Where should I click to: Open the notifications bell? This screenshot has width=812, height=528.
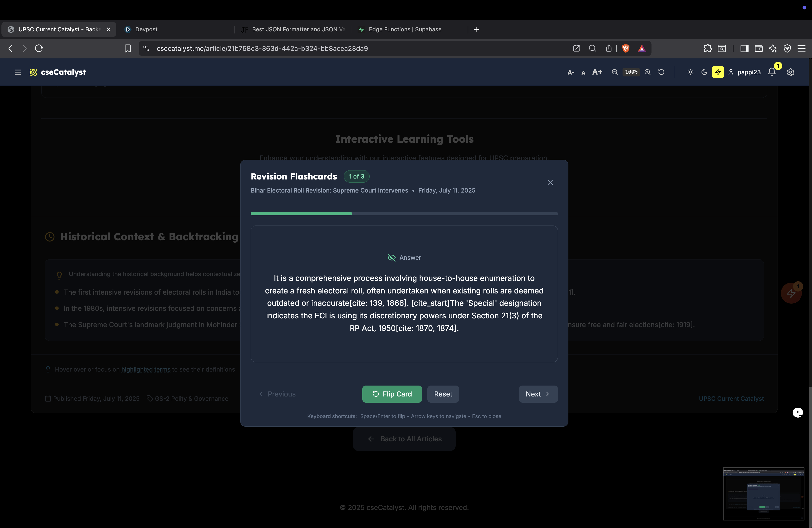click(772, 72)
